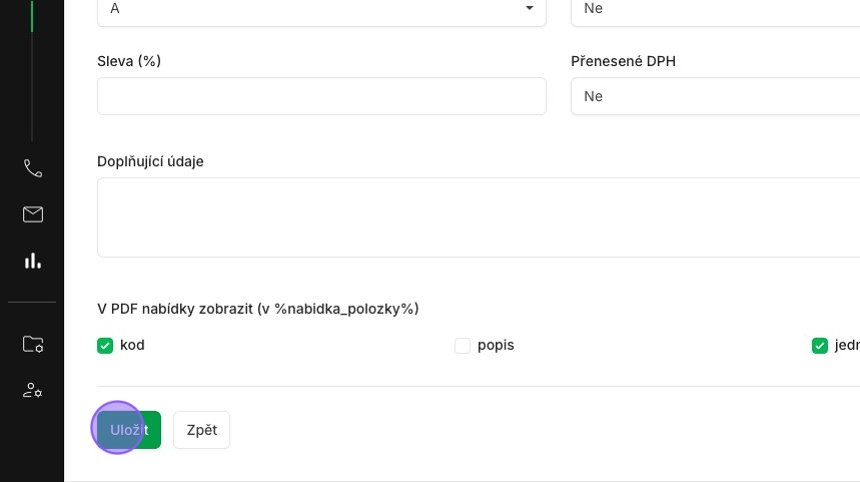
Task: Open the bar chart statistics icon
Action: [32, 260]
